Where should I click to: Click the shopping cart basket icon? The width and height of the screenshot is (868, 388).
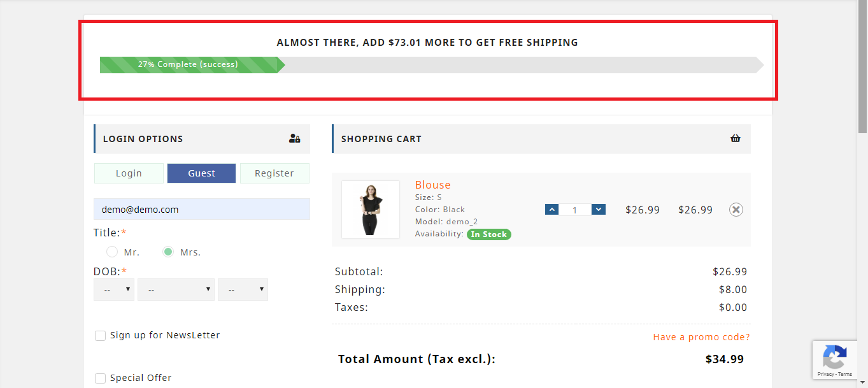click(x=736, y=138)
